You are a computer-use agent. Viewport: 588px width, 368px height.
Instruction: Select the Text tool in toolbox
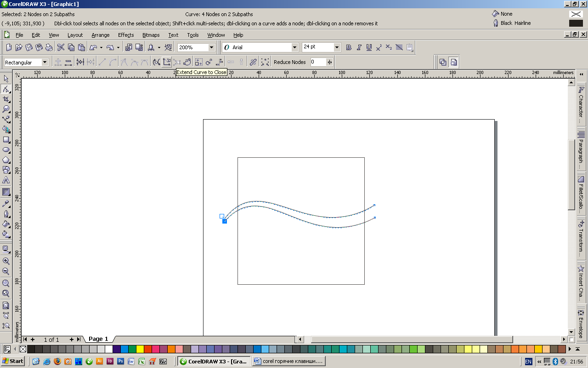6,180
